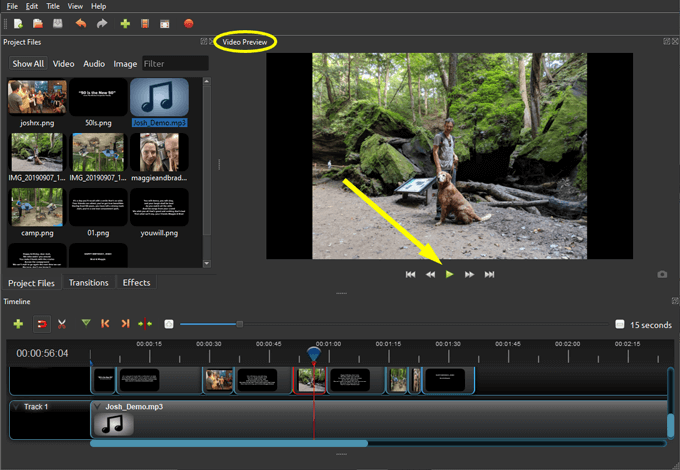Save the current frame with the camera icon
The image size is (680, 470).
[662, 274]
